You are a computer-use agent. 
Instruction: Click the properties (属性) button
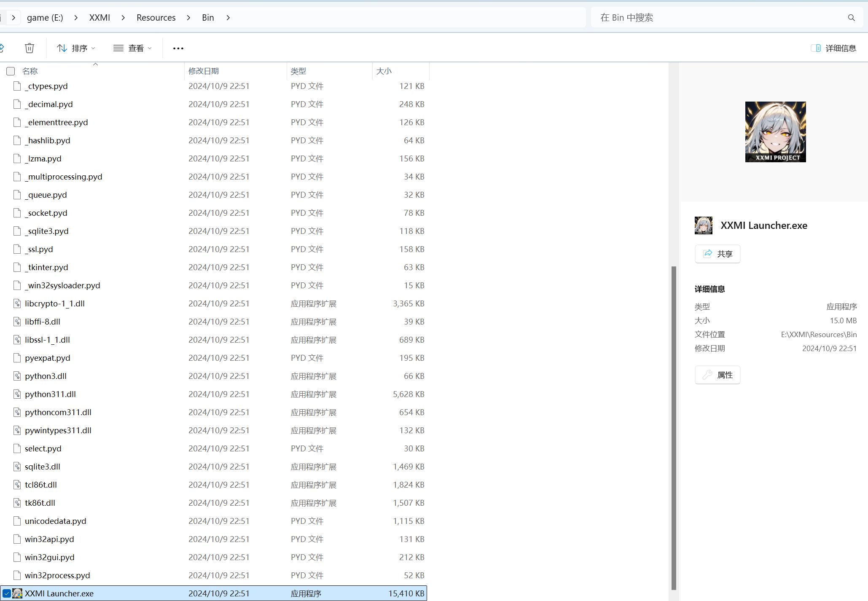tap(717, 375)
